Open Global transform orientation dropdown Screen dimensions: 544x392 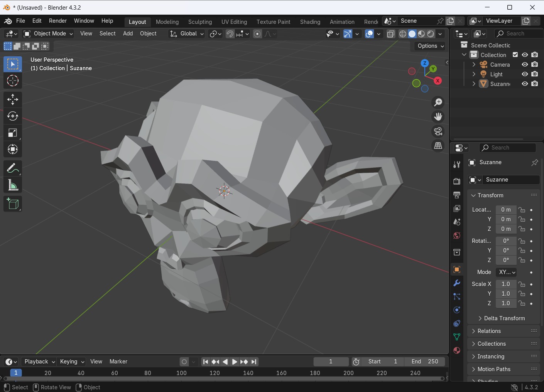(x=187, y=34)
